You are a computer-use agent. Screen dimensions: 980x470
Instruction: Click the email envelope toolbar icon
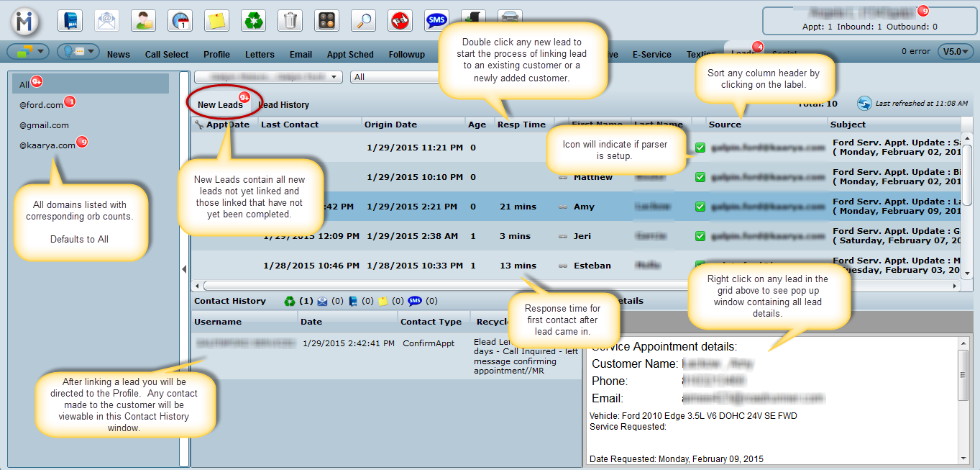click(x=106, y=20)
